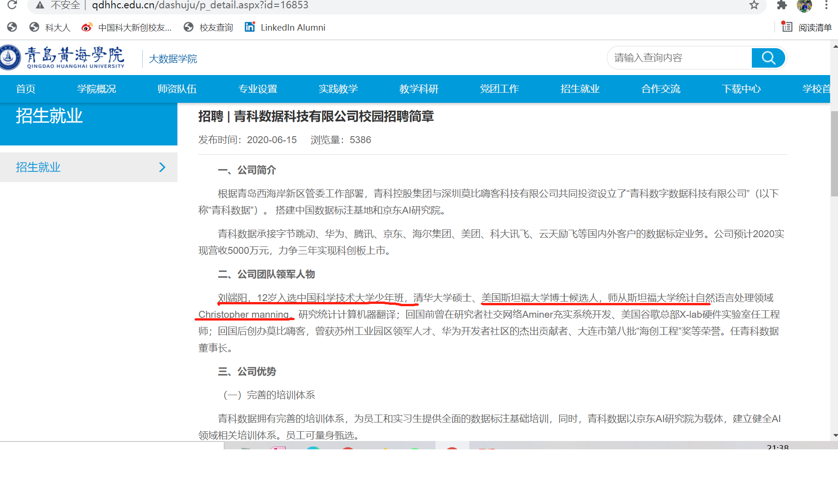The width and height of the screenshot is (838, 504).
Task: Focus the 请输入查询内容 search field
Action: pos(680,58)
